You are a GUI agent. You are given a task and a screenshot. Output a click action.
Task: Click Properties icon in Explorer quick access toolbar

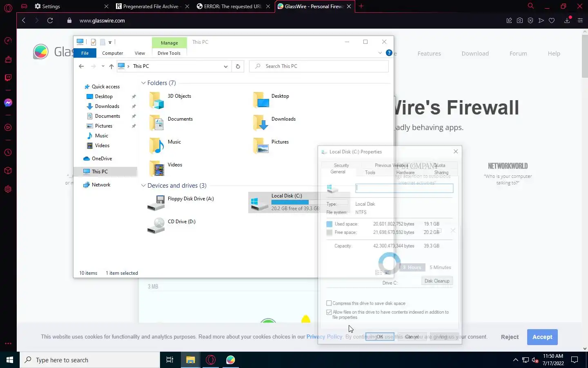94,42
